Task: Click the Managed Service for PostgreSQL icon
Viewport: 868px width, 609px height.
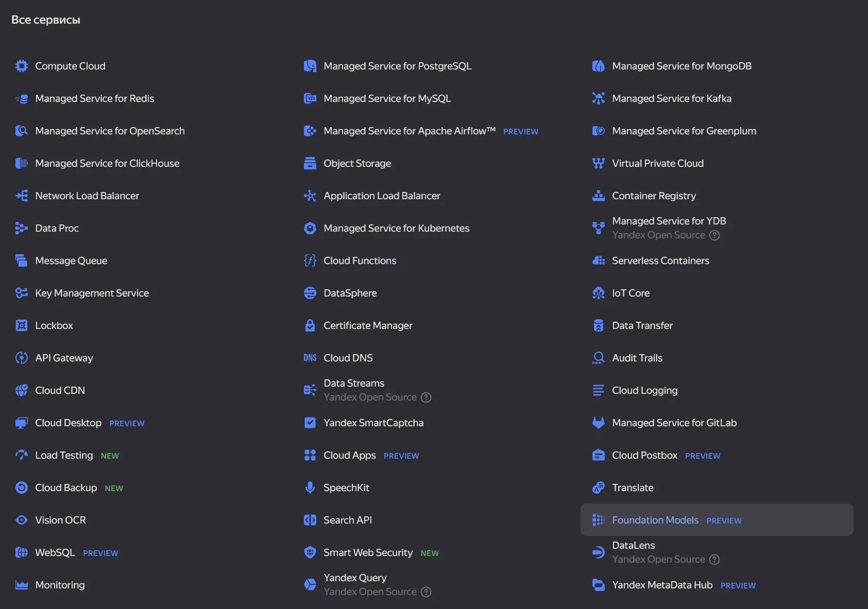Action: pyautogui.click(x=310, y=66)
